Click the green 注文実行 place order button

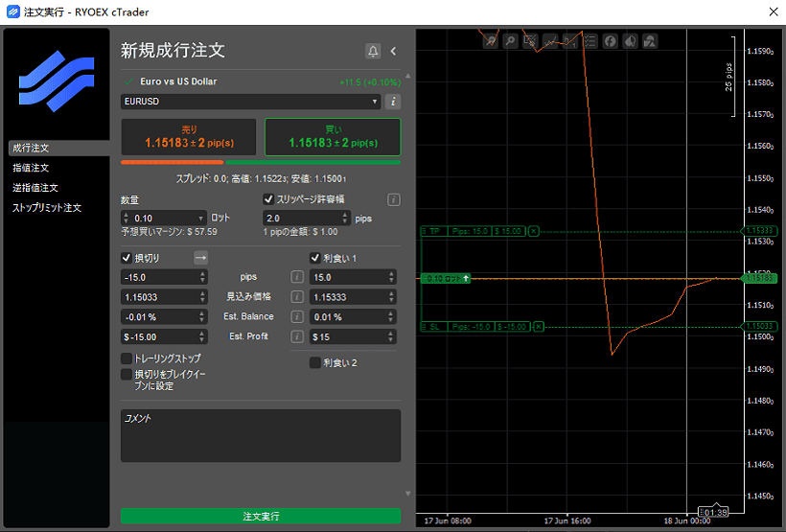261,516
